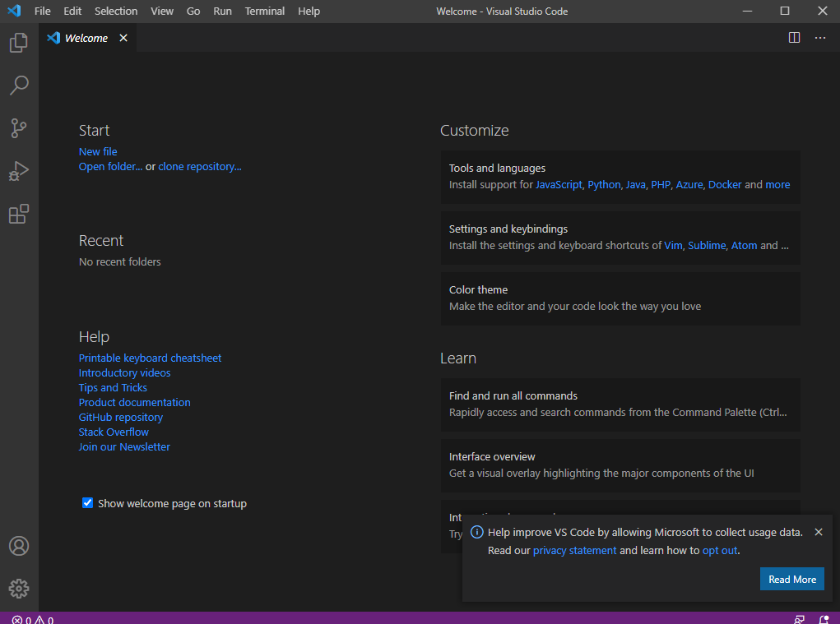Open the Terminal menu
This screenshot has height=624, width=840.
click(x=265, y=11)
